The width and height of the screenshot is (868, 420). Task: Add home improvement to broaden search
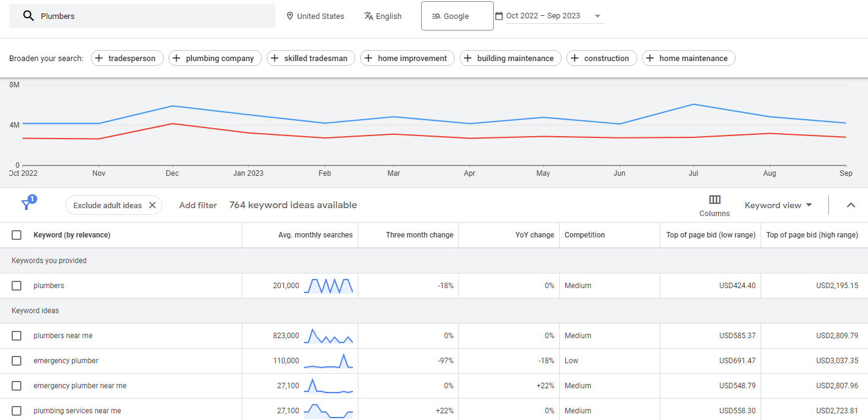[x=407, y=58]
